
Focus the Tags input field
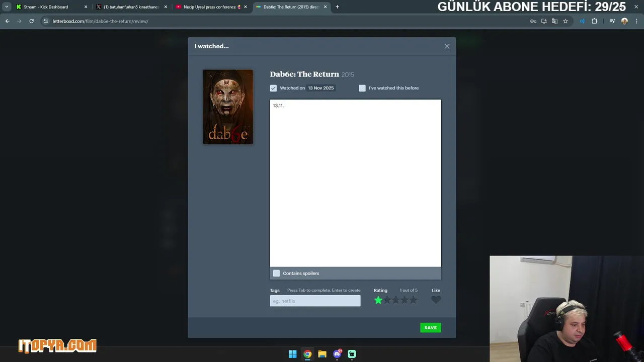(x=315, y=301)
